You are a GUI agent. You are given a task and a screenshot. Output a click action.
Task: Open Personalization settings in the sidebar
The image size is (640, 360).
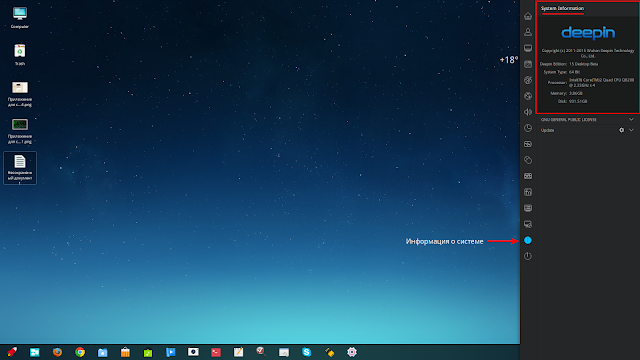coord(528,80)
